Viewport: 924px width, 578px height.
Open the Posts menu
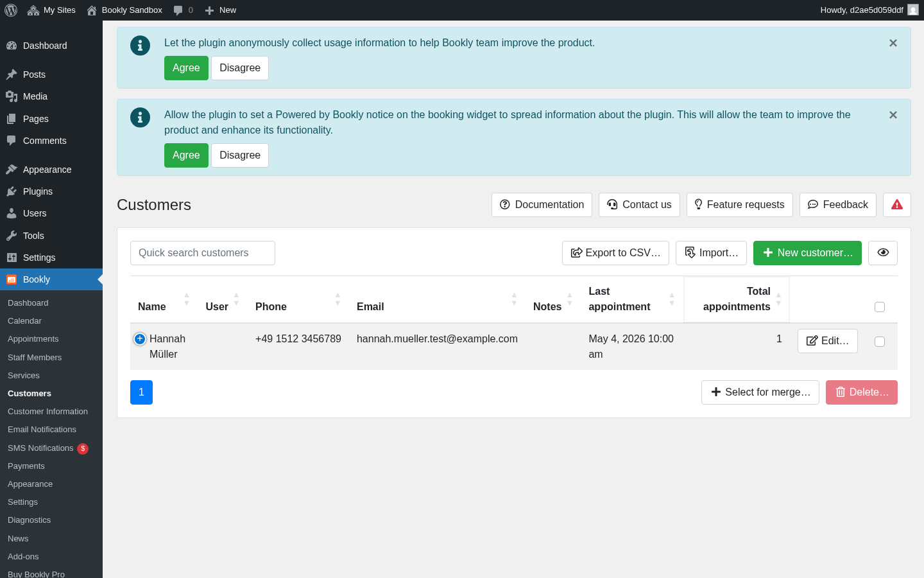point(51,74)
